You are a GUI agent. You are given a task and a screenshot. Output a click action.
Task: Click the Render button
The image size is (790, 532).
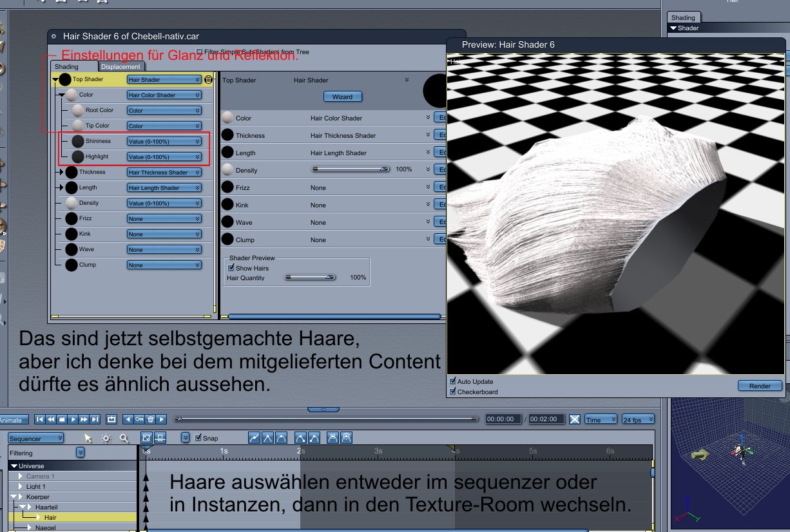760,386
